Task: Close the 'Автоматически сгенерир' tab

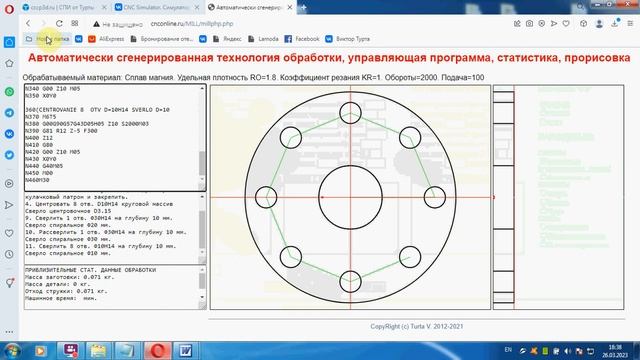Action: 289,7
